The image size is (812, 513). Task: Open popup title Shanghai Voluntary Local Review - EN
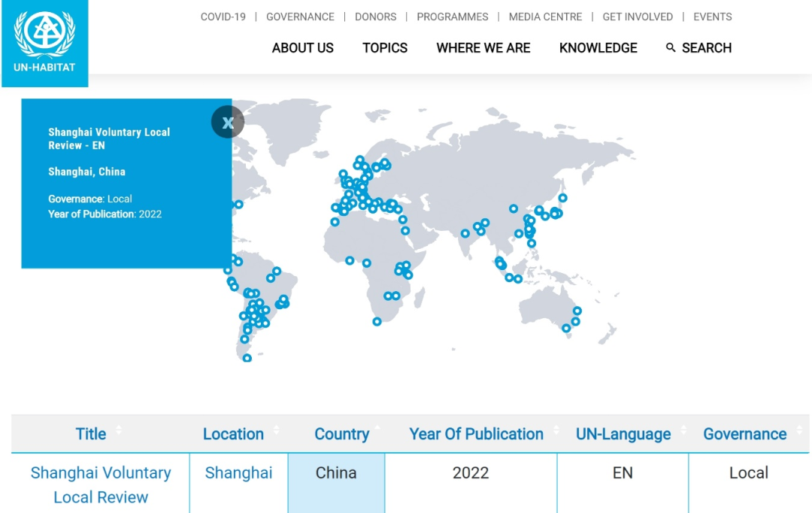pos(109,139)
